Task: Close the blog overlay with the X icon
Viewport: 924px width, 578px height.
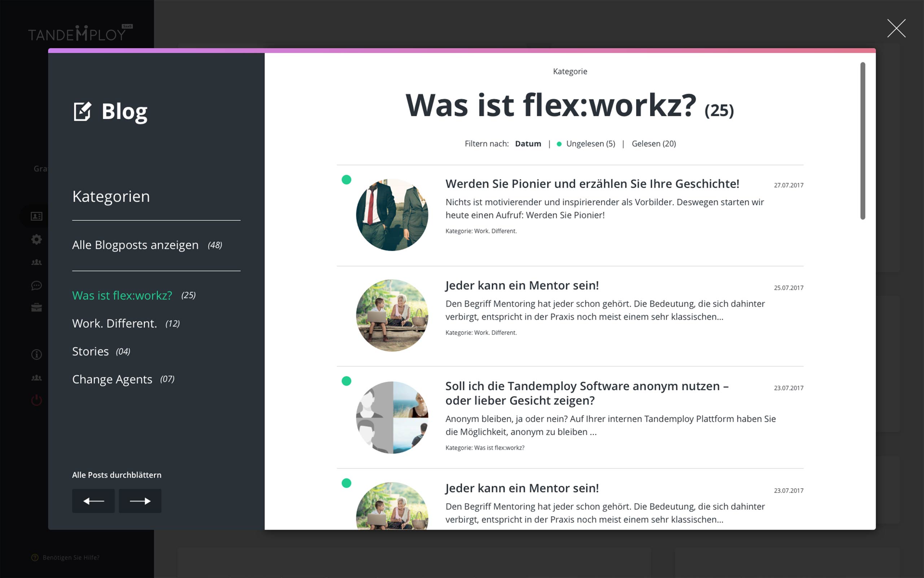Action: point(896,28)
